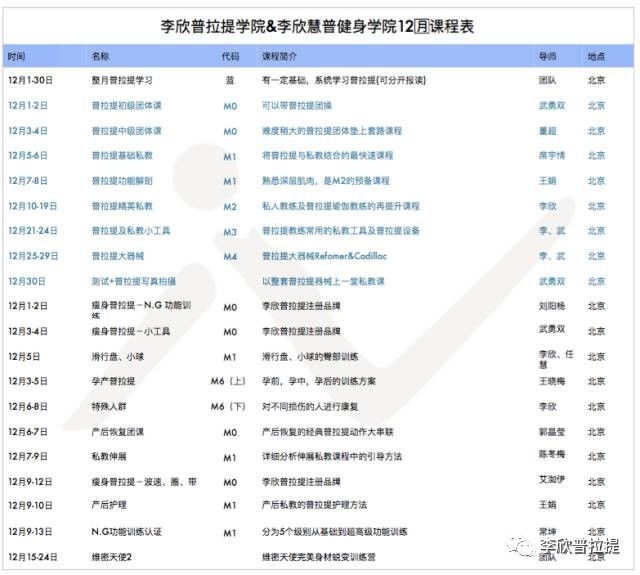Click the date 12月3-5日
Screen dimensions: 640x575
pos(28,381)
